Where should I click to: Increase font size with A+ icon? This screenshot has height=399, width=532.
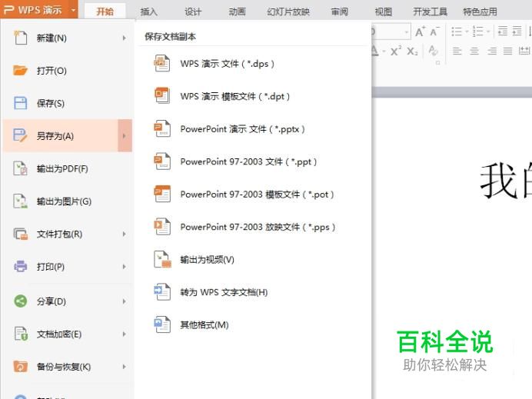[420, 32]
